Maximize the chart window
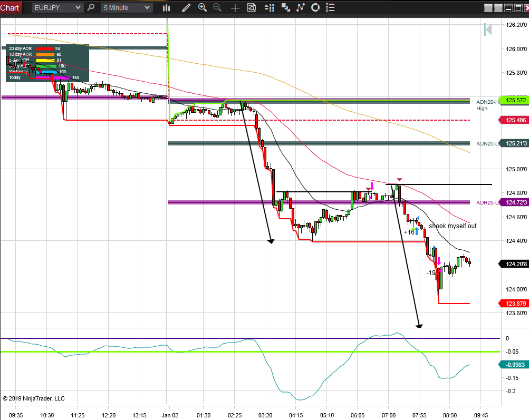529x420 pixels. [x=518, y=8]
